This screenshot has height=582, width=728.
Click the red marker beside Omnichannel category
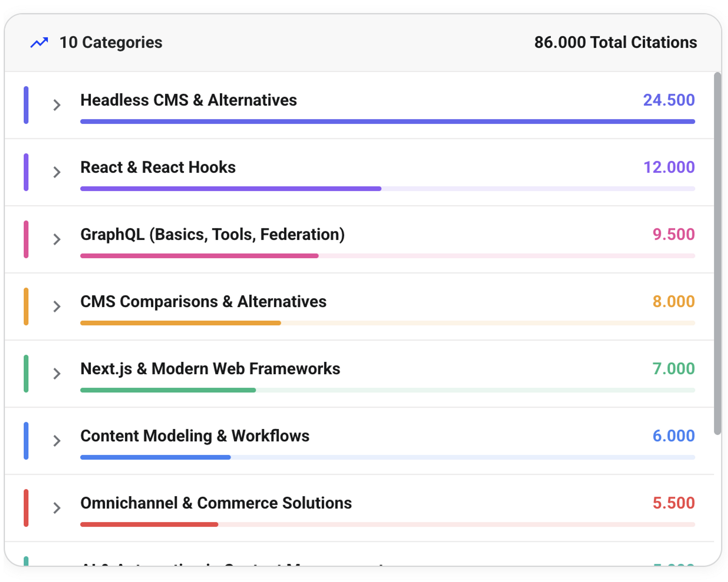26,507
